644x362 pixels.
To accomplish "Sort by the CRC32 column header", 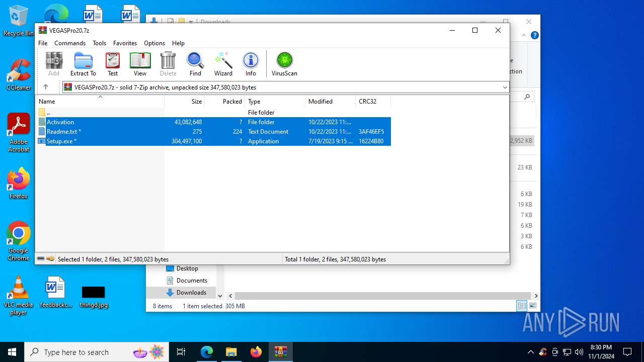I will [373, 101].
